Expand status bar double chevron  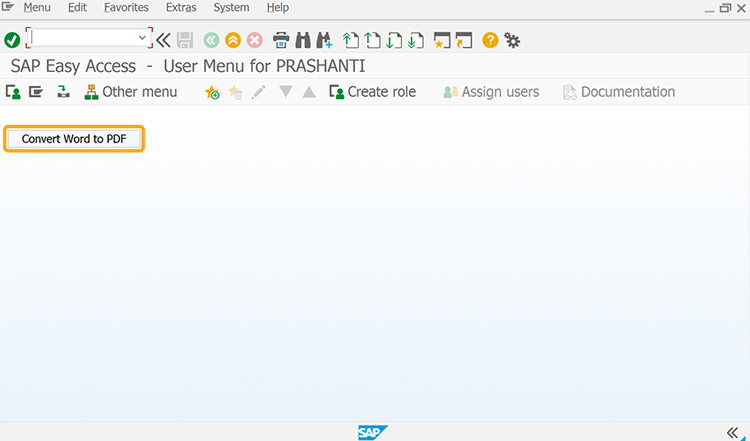click(732, 432)
